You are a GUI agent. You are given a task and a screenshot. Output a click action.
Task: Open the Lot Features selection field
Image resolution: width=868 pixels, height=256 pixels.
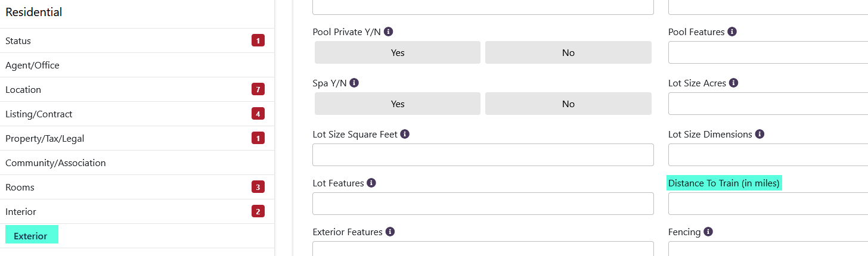click(x=483, y=204)
